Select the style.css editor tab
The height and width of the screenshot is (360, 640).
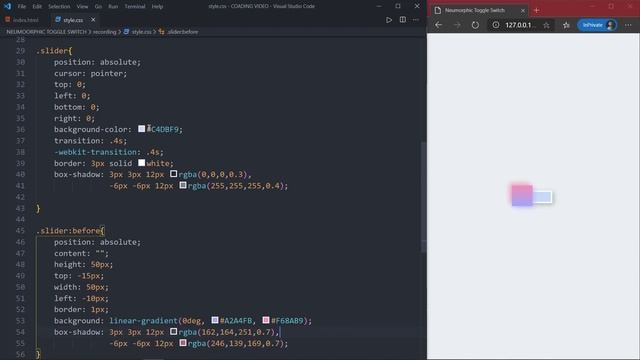click(x=73, y=20)
